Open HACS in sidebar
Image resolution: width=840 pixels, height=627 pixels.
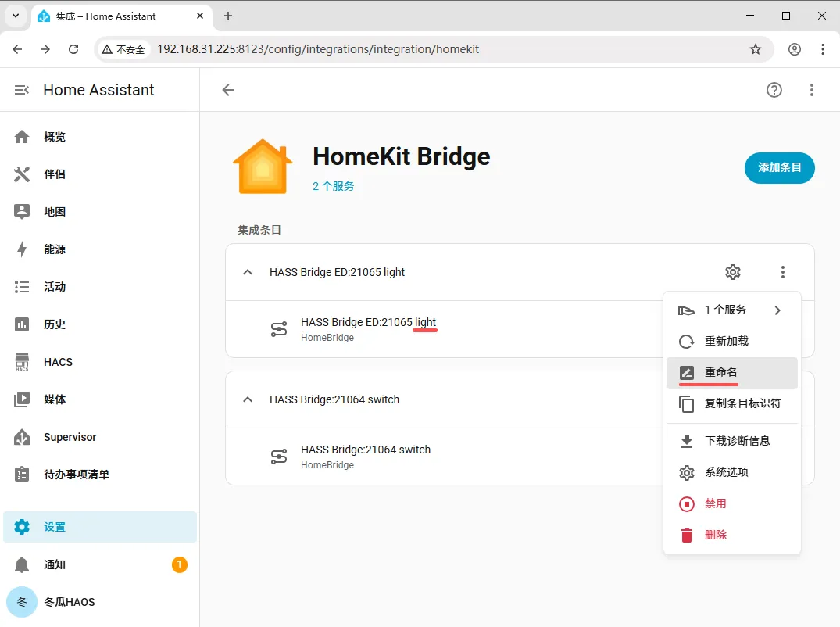(x=100, y=362)
